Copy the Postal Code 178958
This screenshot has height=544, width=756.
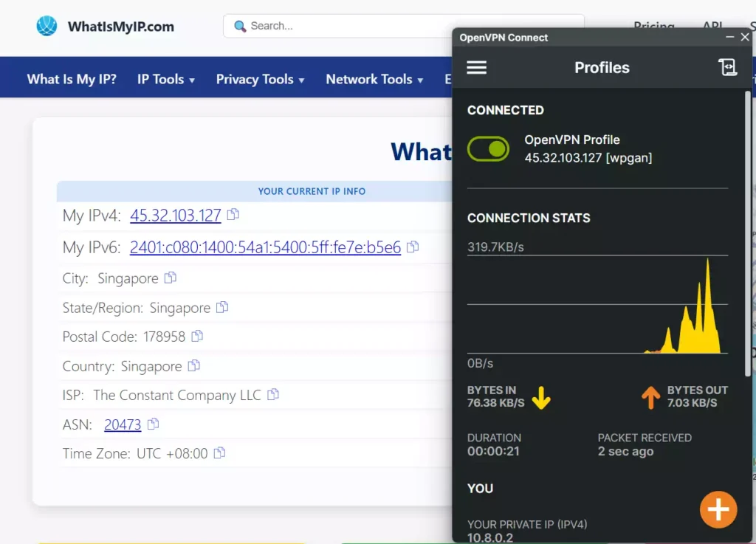(x=197, y=336)
